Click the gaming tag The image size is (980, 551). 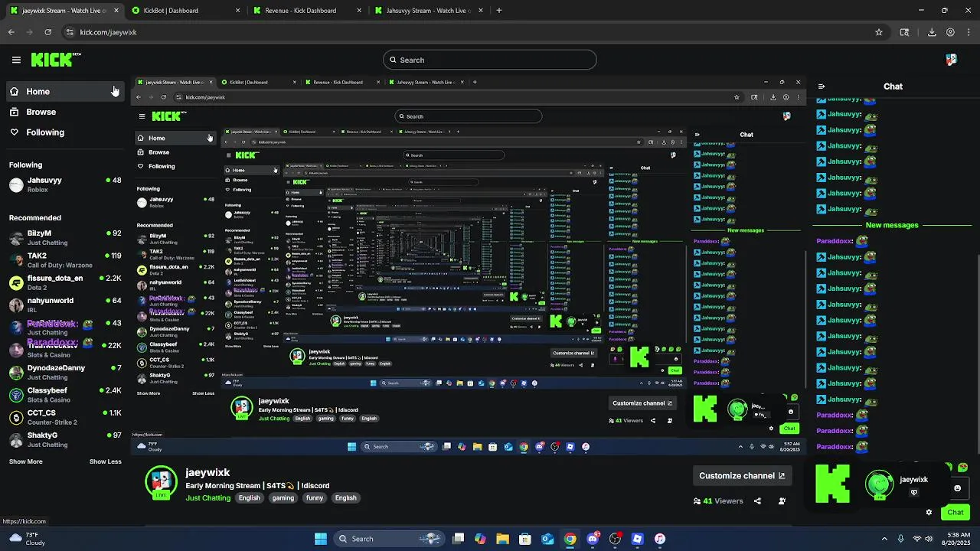[283, 498]
